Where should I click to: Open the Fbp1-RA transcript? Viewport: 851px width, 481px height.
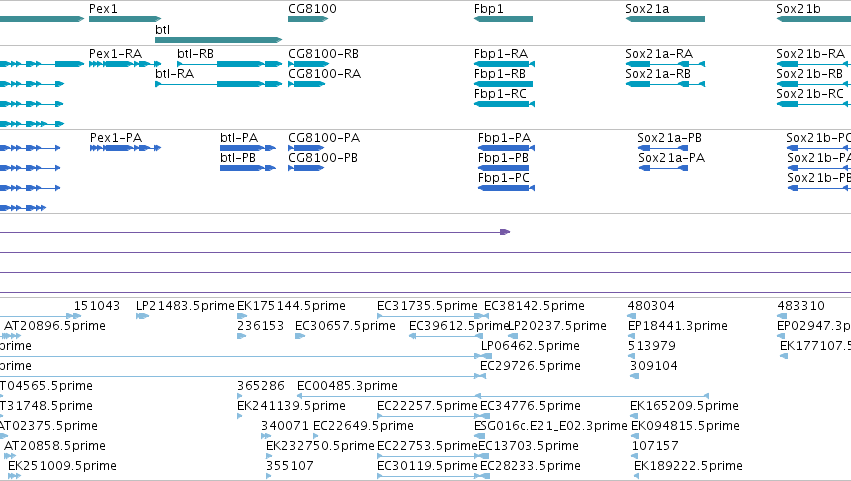[501, 54]
